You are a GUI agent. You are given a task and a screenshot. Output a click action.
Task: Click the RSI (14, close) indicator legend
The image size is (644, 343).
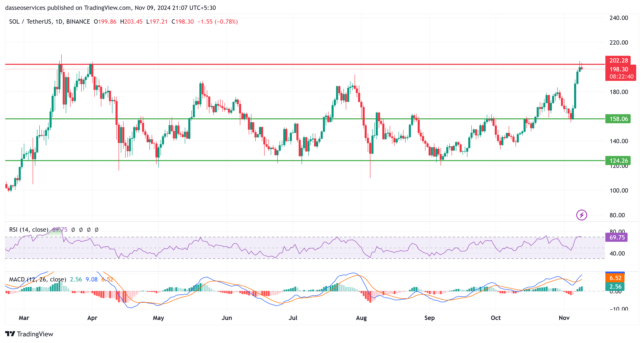coord(29,229)
